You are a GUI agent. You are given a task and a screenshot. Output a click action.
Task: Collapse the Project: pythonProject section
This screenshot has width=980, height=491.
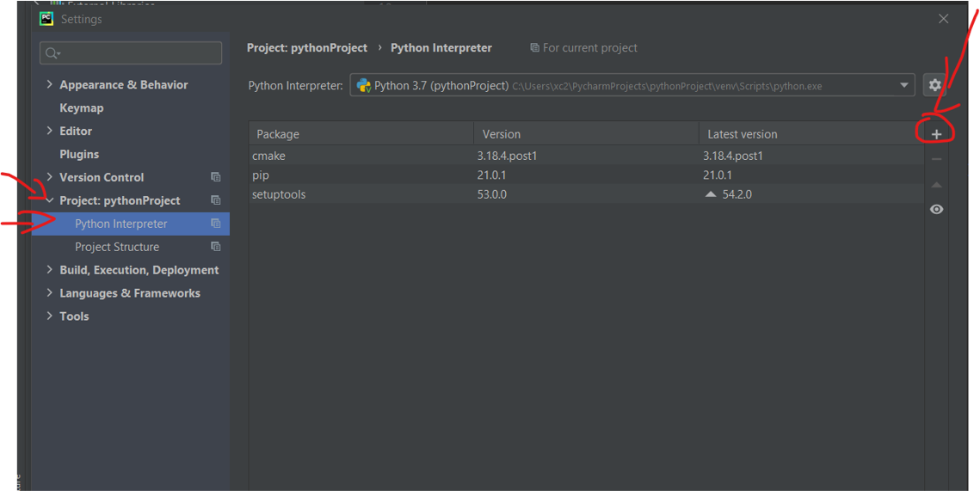coord(49,200)
